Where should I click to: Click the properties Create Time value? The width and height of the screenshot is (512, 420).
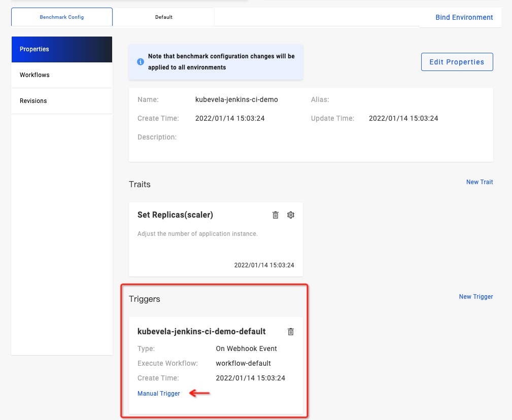[x=230, y=119]
